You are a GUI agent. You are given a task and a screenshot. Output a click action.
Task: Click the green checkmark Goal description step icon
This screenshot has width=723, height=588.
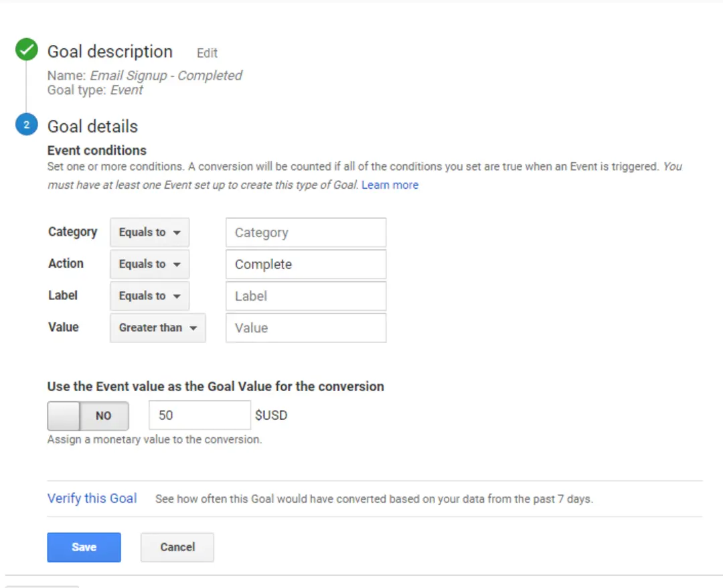(x=26, y=50)
